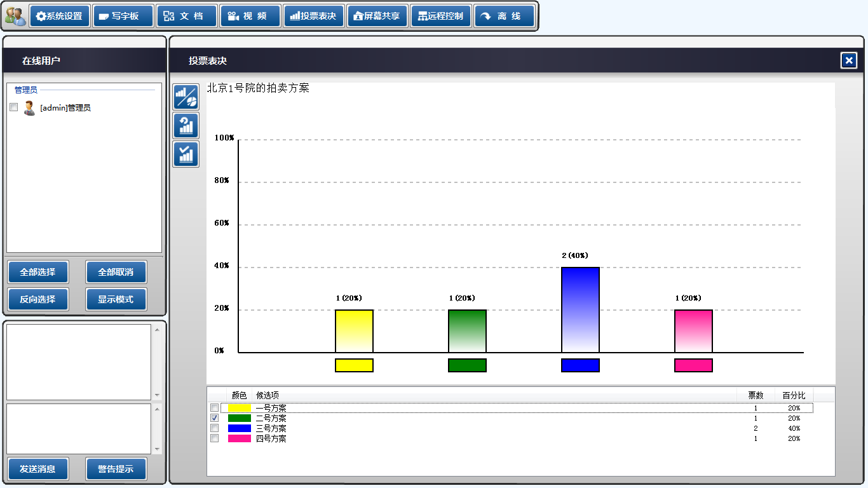Screen dimensions: 868x488
Task: Open 远程控制 remote control
Action: pos(441,16)
